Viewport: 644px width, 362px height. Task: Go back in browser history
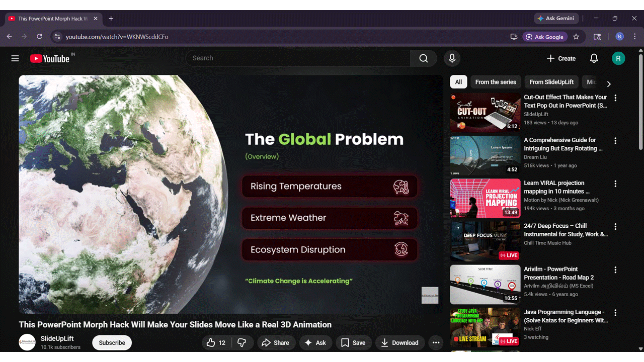9,37
